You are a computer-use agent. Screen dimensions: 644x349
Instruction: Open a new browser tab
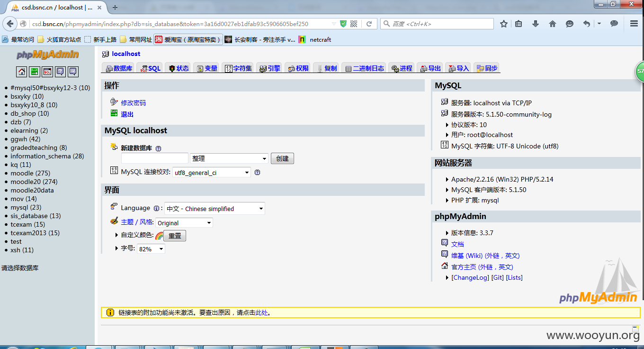coord(115,7)
